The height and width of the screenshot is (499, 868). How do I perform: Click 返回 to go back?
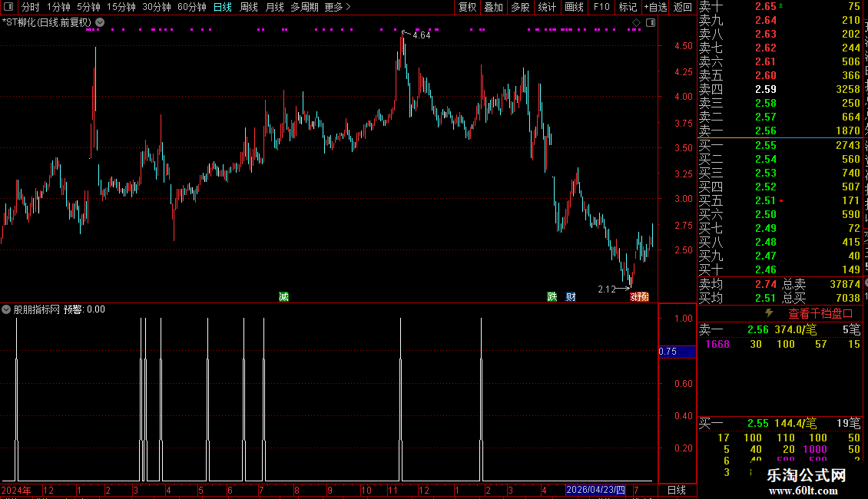tap(683, 7)
